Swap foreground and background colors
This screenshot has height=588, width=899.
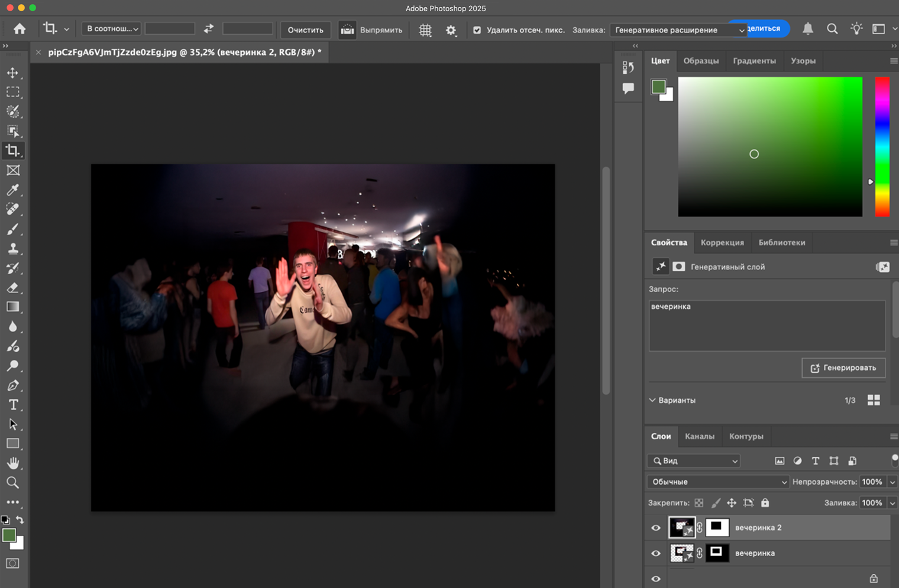click(x=20, y=519)
